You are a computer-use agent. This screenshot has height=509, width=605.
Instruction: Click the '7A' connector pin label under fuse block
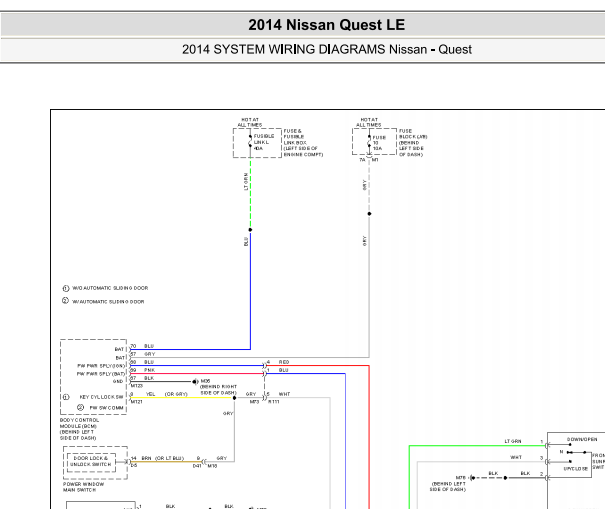tap(362, 160)
